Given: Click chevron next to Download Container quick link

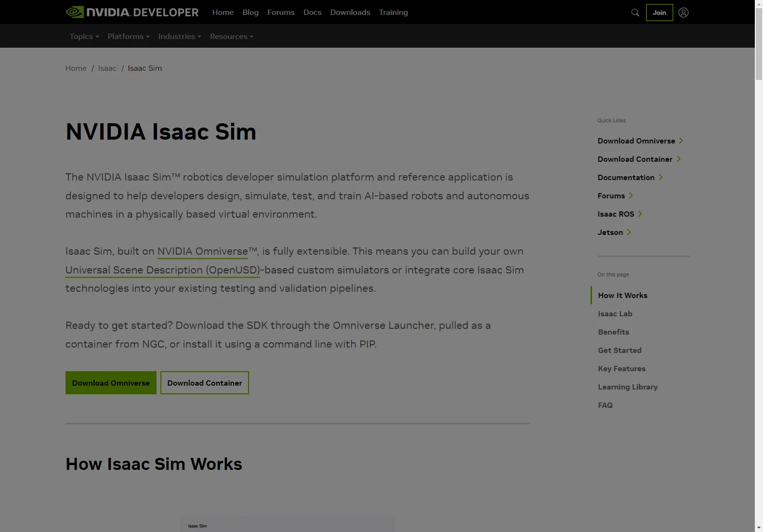Looking at the screenshot, I should point(678,159).
